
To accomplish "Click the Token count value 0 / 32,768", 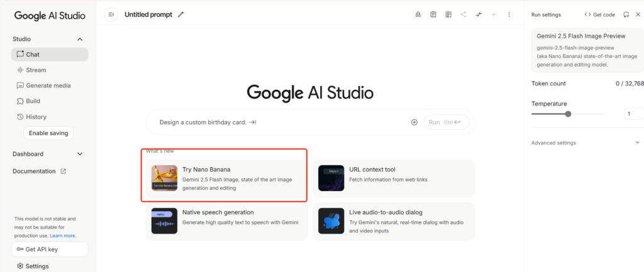I will 630,84.
